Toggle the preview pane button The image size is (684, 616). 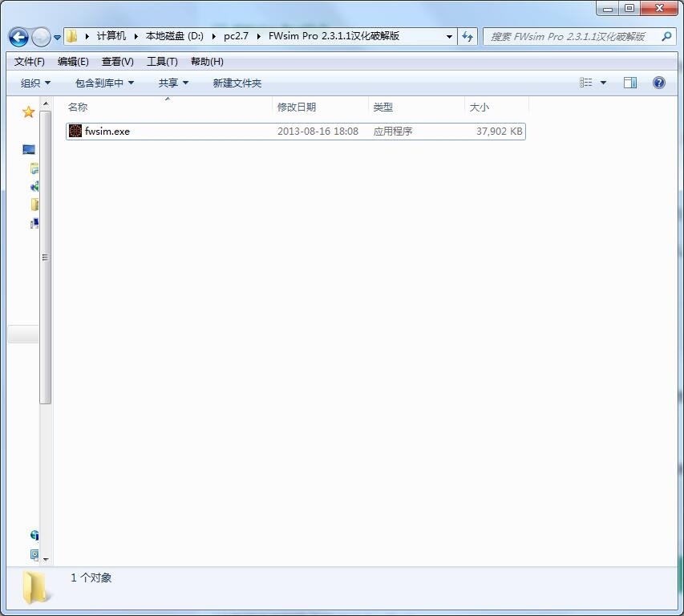point(630,83)
